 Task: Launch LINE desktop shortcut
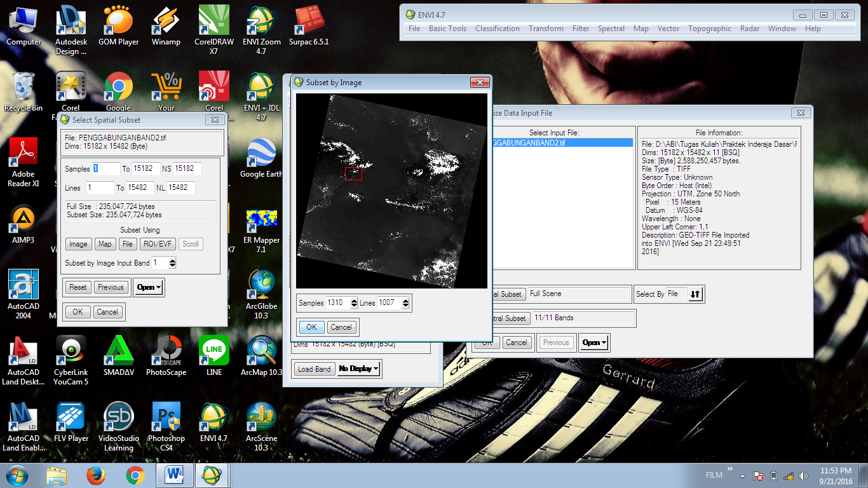(214, 356)
